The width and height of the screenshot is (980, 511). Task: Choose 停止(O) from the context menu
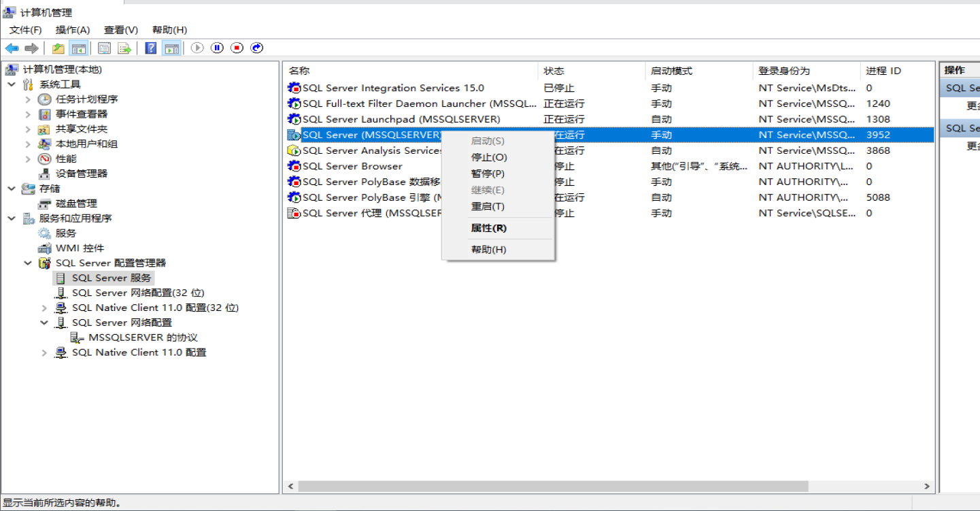(489, 157)
